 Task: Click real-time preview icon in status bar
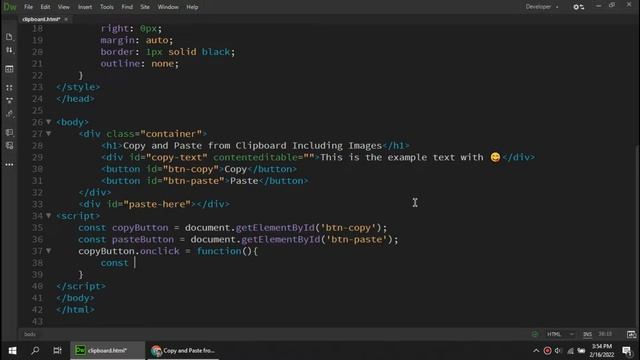[631, 334]
